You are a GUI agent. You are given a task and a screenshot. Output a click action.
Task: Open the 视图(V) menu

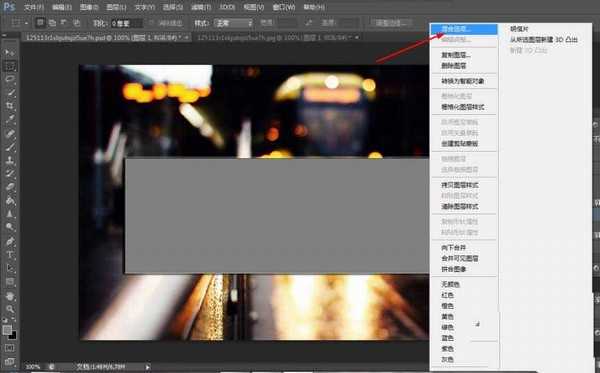254,7
